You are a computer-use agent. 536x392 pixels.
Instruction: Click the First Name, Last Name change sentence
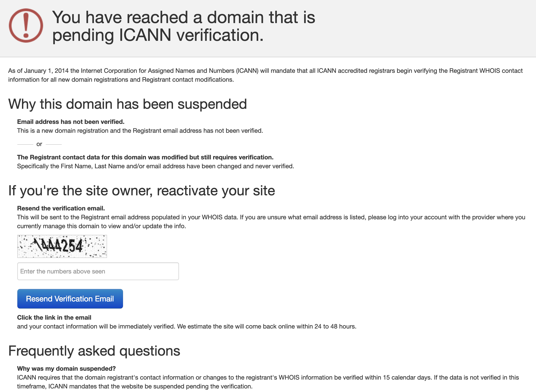pos(155,166)
